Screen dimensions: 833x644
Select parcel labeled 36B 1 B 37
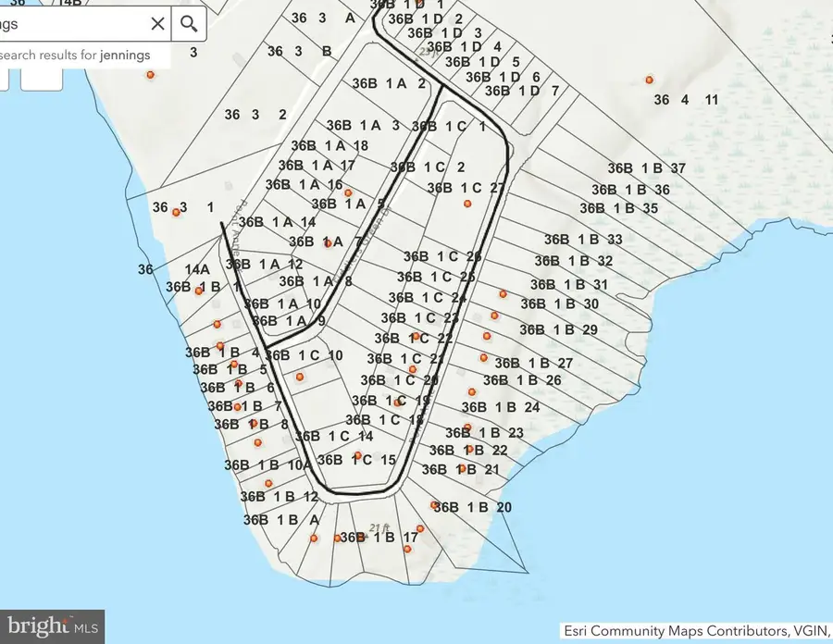(x=646, y=168)
